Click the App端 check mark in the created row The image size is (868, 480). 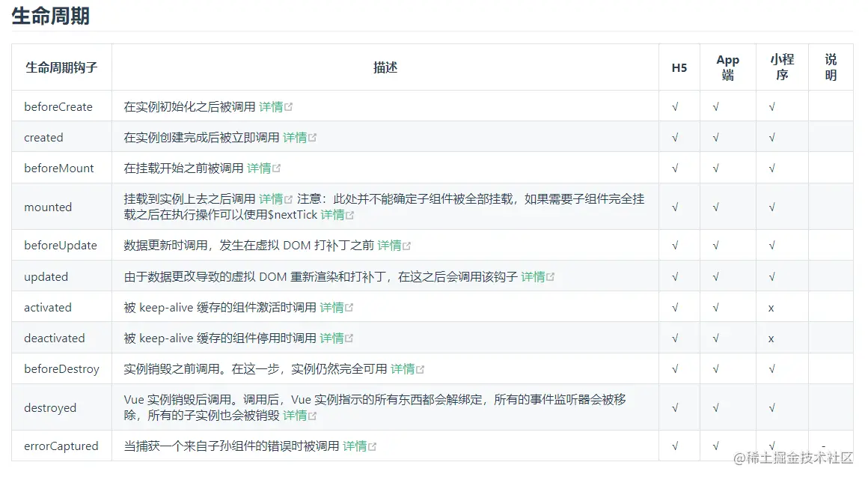pyautogui.click(x=716, y=138)
